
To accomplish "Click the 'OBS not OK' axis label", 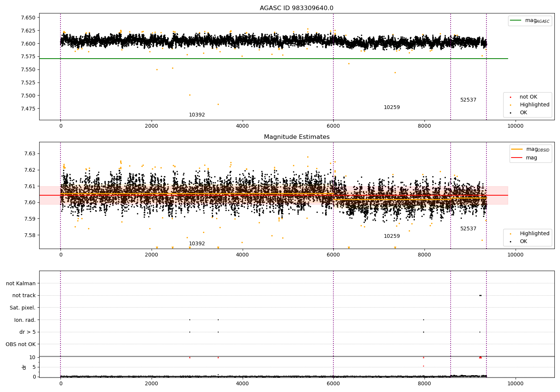I will (x=21, y=345).
